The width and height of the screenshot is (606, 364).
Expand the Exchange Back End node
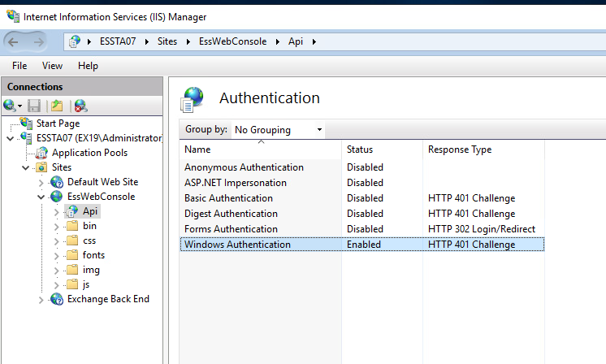(x=41, y=300)
